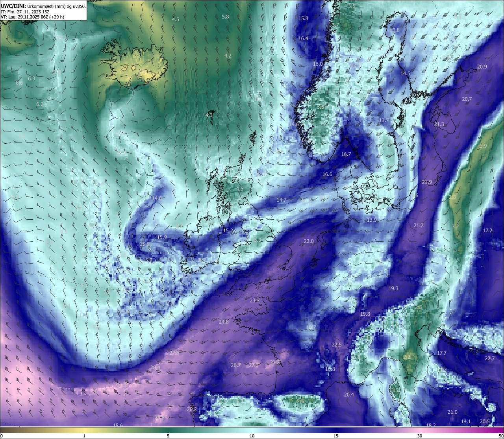Click the 13.7 value over Sweden
The width and height of the screenshot is (504, 439).
click(x=384, y=120)
